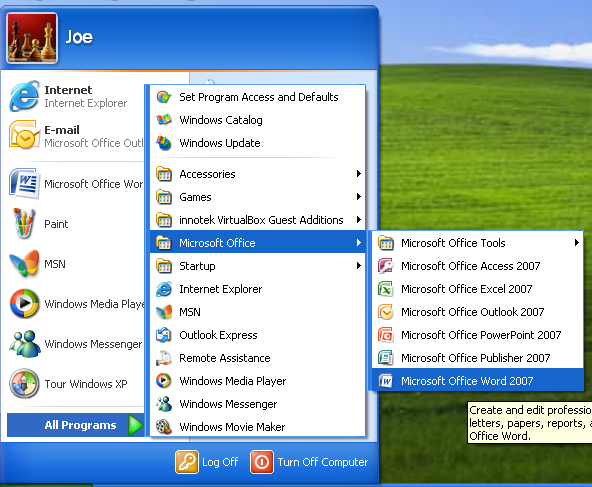Click the Turn Off Computer button
Image resolution: width=592 pixels, height=487 pixels.
point(309,462)
